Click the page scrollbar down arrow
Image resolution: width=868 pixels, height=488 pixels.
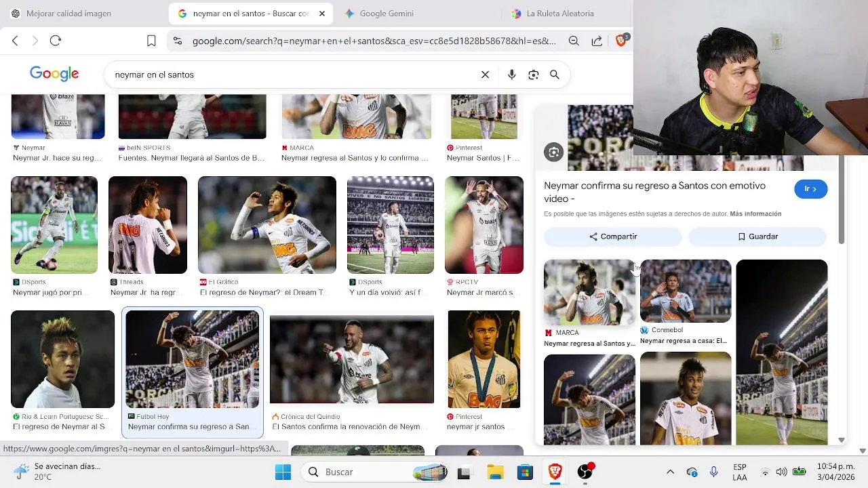point(863,451)
